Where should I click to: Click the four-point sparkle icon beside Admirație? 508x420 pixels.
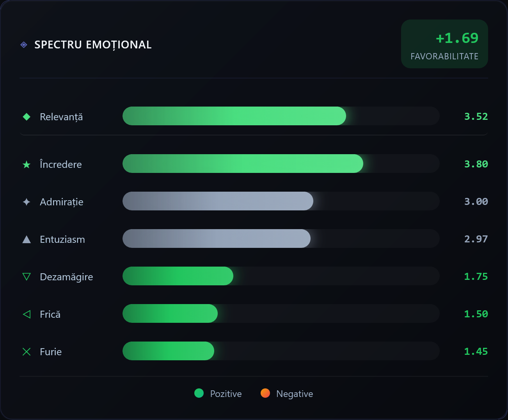click(x=27, y=202)
